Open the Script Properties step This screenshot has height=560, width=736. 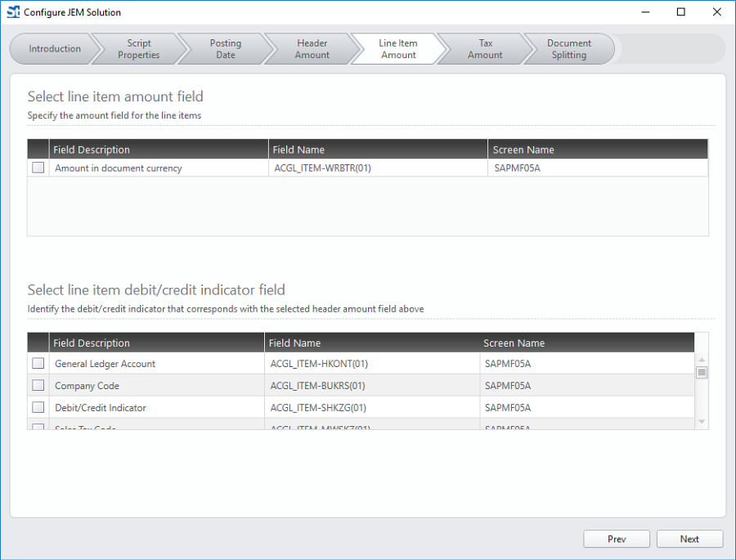click(x=138, y=49)
